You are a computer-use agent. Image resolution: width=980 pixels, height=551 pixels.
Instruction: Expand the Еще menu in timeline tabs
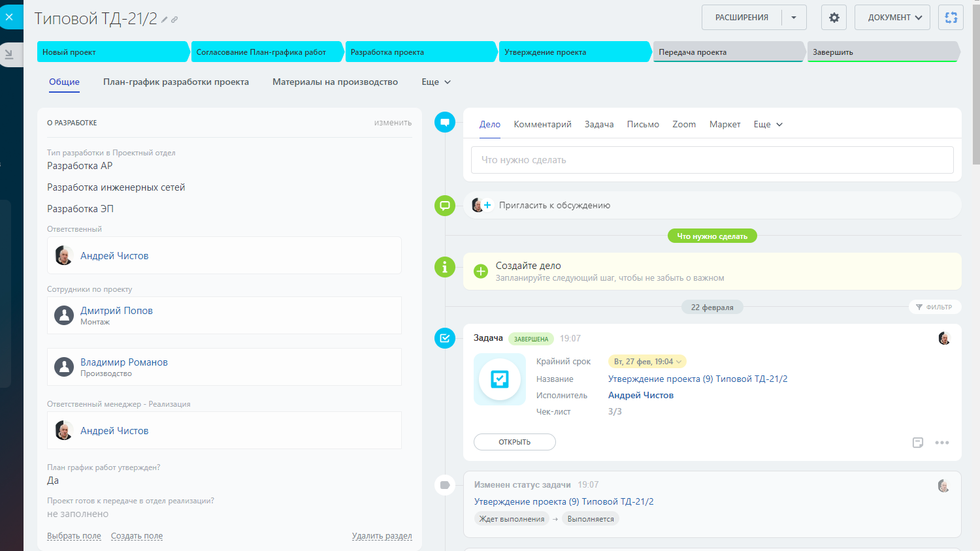tap(768, 124)
